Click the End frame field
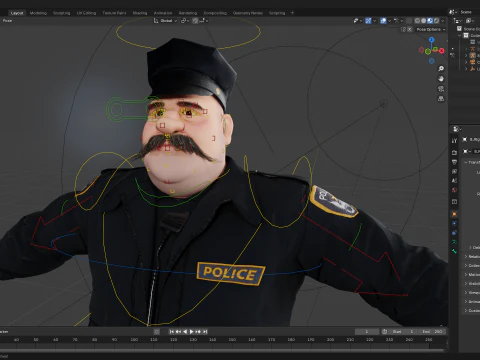The width and height of the screenshot is (480, 360). (432, 332)
